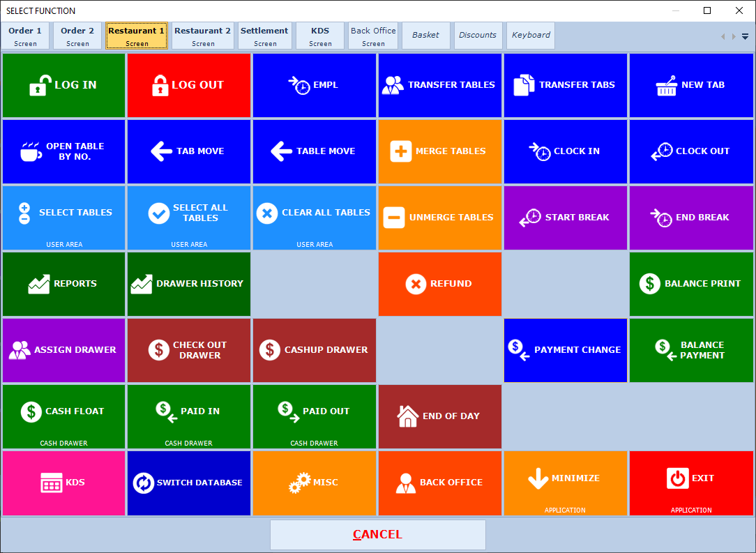Screen dimensions: 756x553
Task: Switch to the Discounts tab
Action: (478, 36)
